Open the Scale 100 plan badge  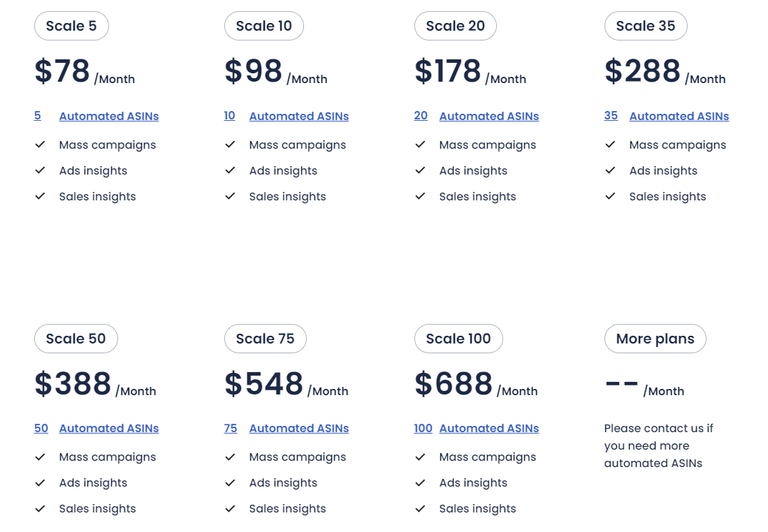click(458, 339)
